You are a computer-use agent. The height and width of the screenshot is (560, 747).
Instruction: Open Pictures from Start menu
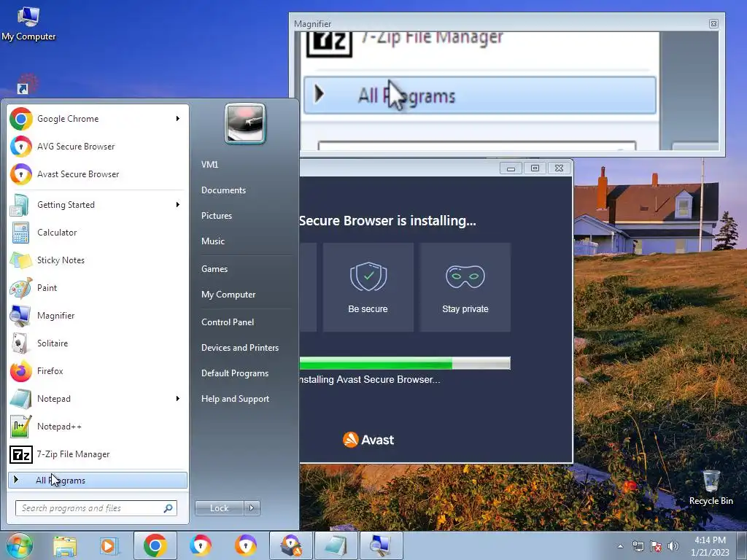click(x=216, y=216)
